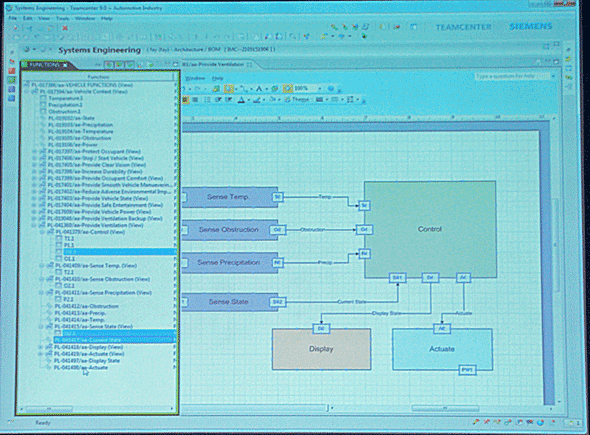Click the green icon in left sidebar
Image resolution: width=590 pixels, height=435 pixels.
coord(12,80)
